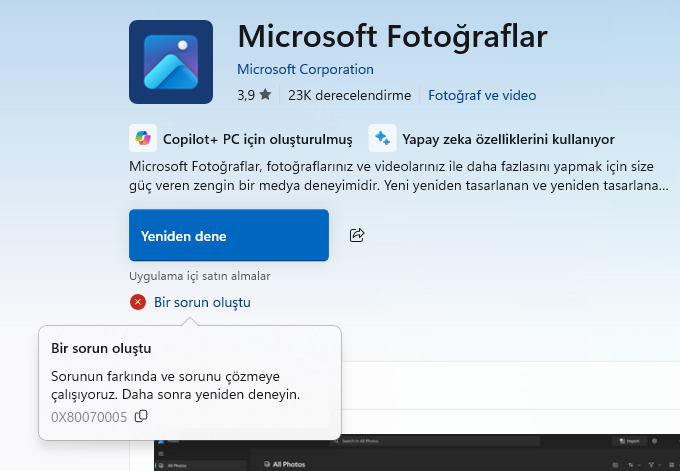Click the Uygulama içi satın almalar text
680x471 pixels.
pos(200,276)
